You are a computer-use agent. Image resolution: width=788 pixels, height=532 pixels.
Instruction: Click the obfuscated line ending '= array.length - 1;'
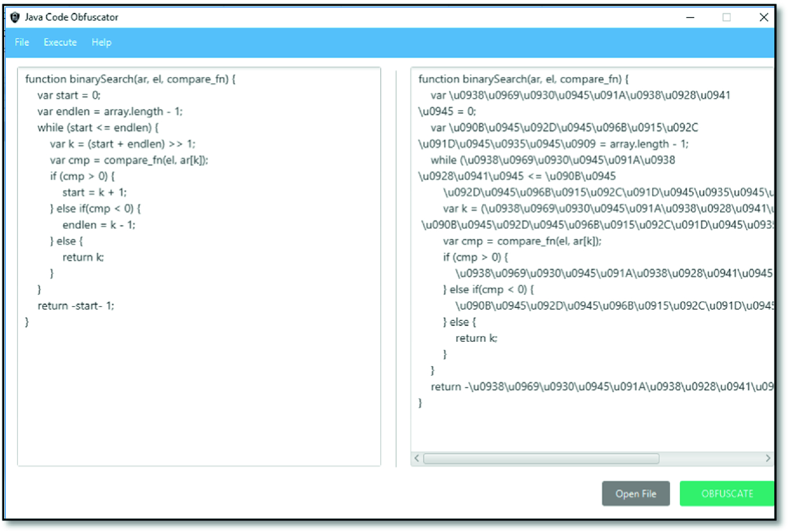[x=554, y=144]
